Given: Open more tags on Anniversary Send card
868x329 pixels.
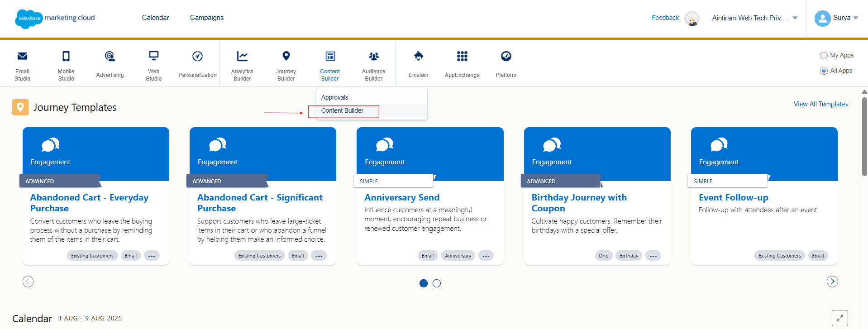Looking at the screenshot, I should pyautogui.click(x=486, y=256).
